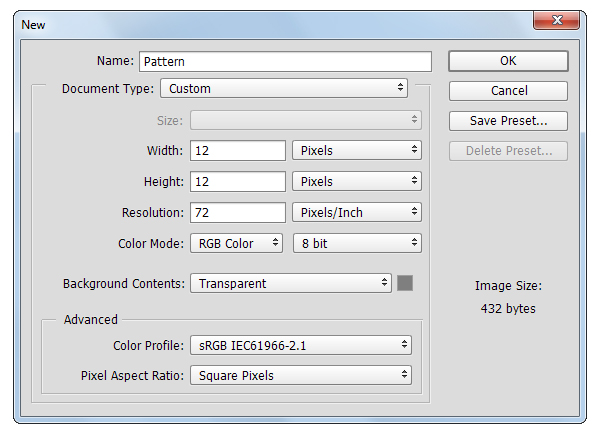This screenshot has height=434, width=600.
Task: Click the Resolution value field
Action: [x=238, y=213]
